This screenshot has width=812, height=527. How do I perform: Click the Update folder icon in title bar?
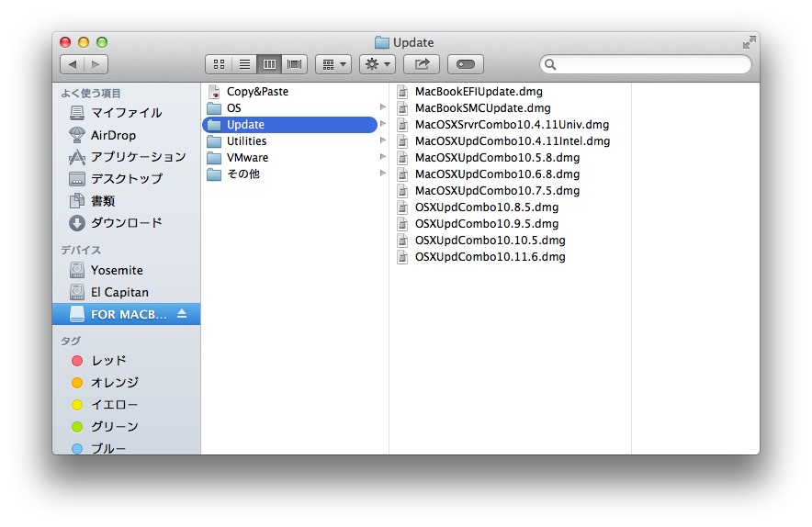pos(382,42)
